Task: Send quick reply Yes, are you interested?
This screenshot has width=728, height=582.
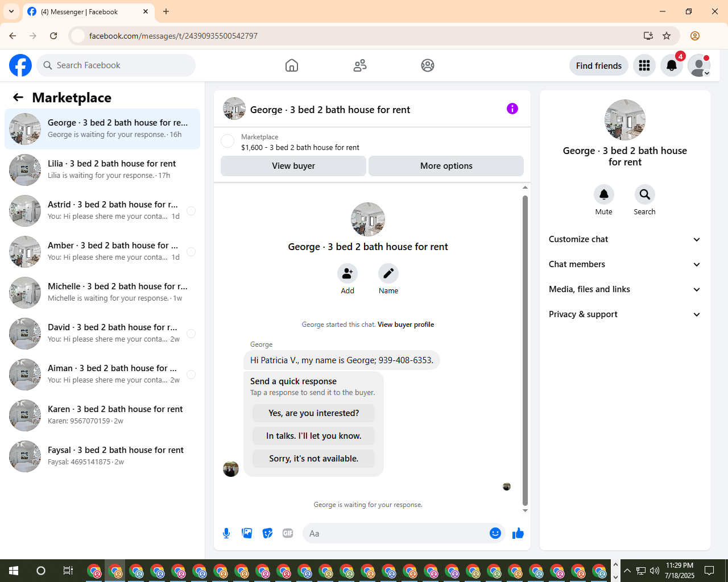Action: [314, 413]
